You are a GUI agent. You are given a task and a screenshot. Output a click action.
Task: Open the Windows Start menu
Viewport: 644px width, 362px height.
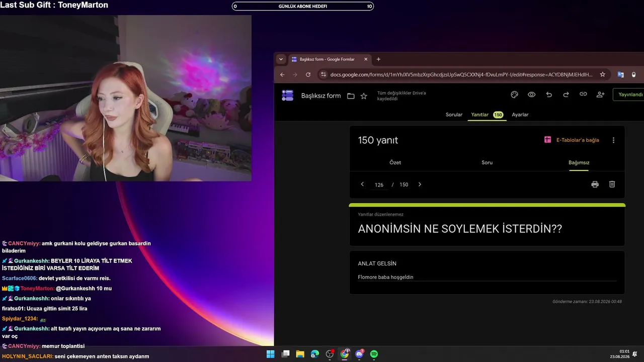[x=270, y=354]
